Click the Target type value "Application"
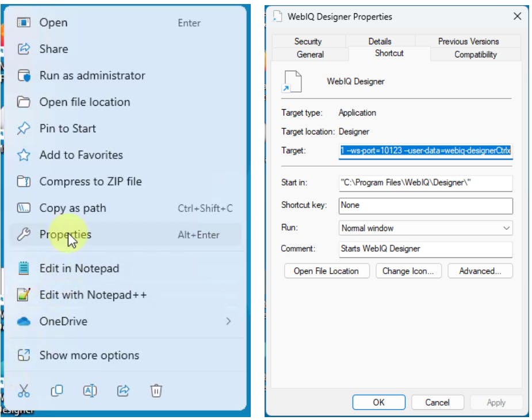 coord(357,113)
